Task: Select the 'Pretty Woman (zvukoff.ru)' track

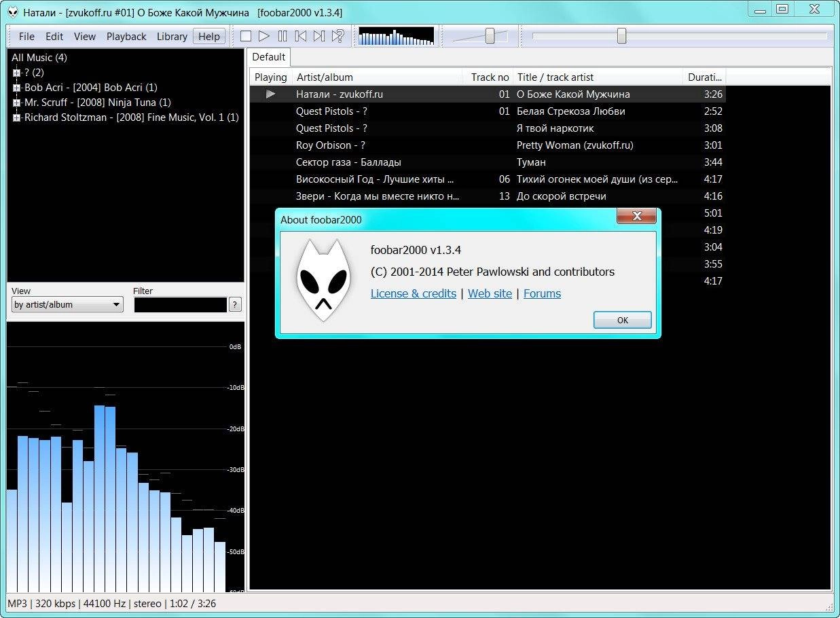Action: pos(488,145)
